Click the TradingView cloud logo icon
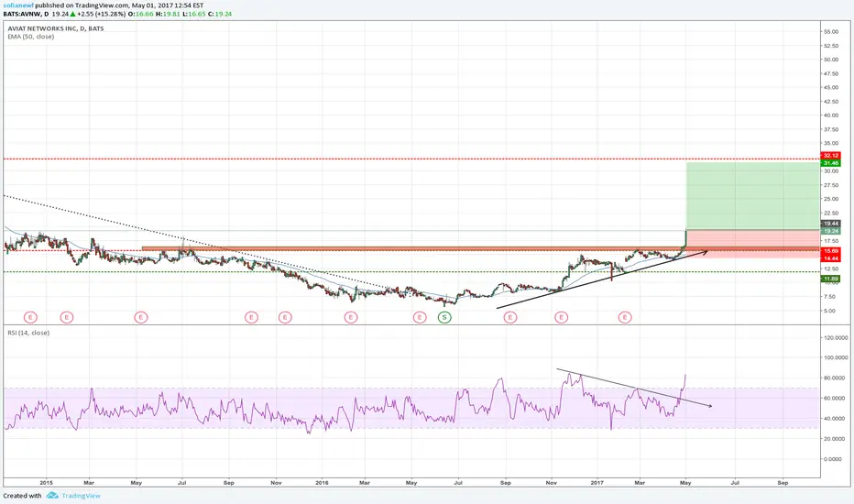This screenshot has width=854, height=504. [52, 495]
